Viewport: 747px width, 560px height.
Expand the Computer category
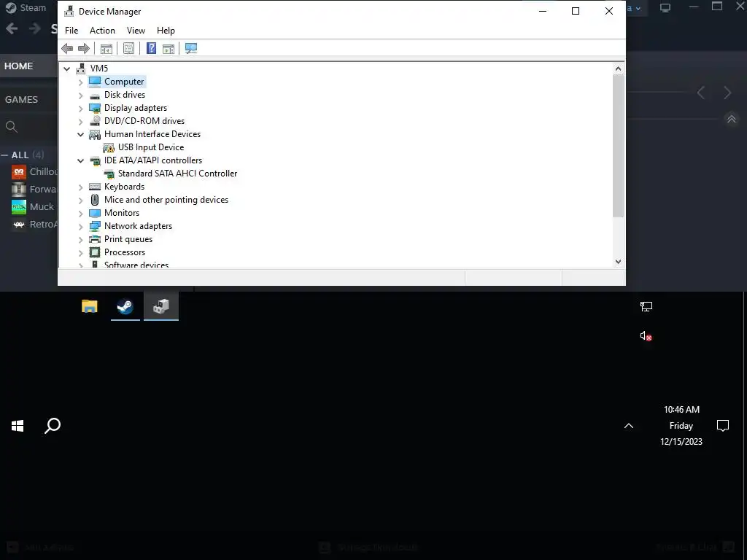80,82
